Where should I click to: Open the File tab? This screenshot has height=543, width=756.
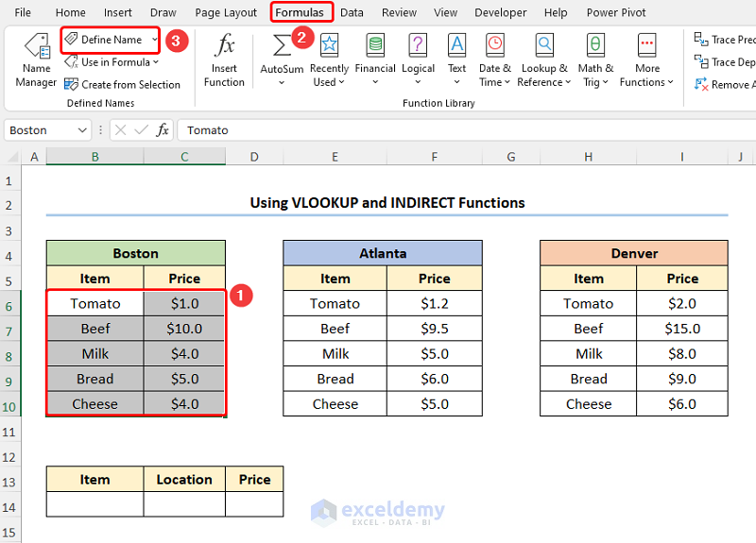coord(23,12)
